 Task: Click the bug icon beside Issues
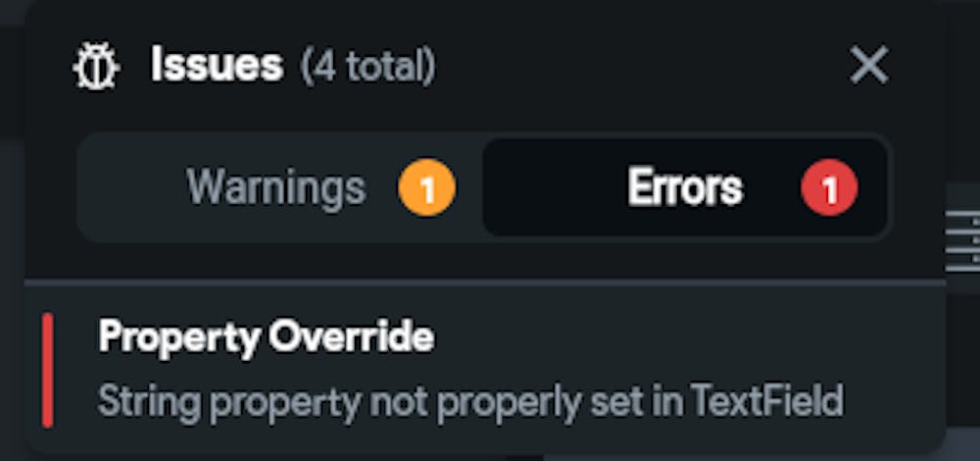point(96,66)
